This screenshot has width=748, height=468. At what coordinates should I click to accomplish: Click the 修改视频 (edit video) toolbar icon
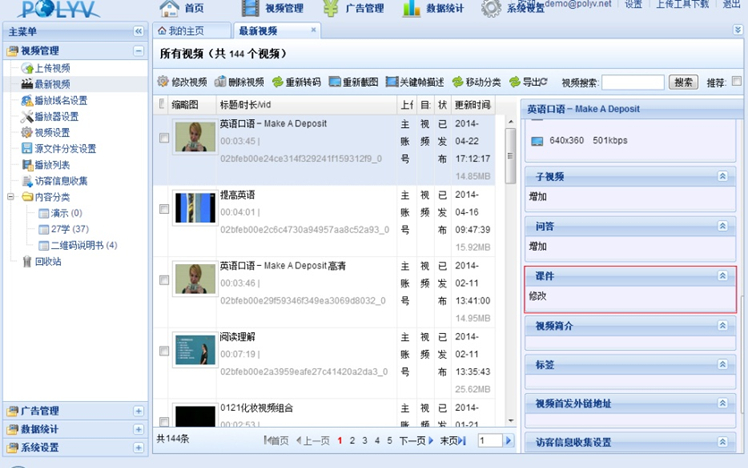coord(163,82)
